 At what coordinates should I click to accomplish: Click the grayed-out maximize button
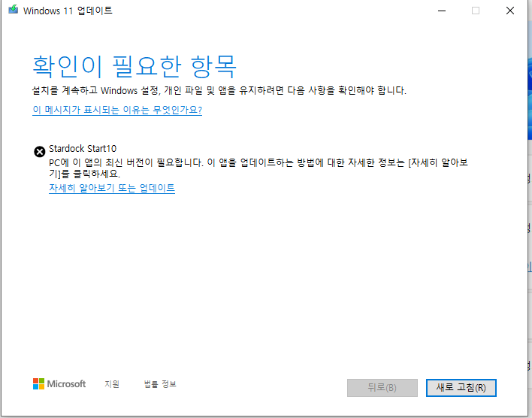[476, 11]
